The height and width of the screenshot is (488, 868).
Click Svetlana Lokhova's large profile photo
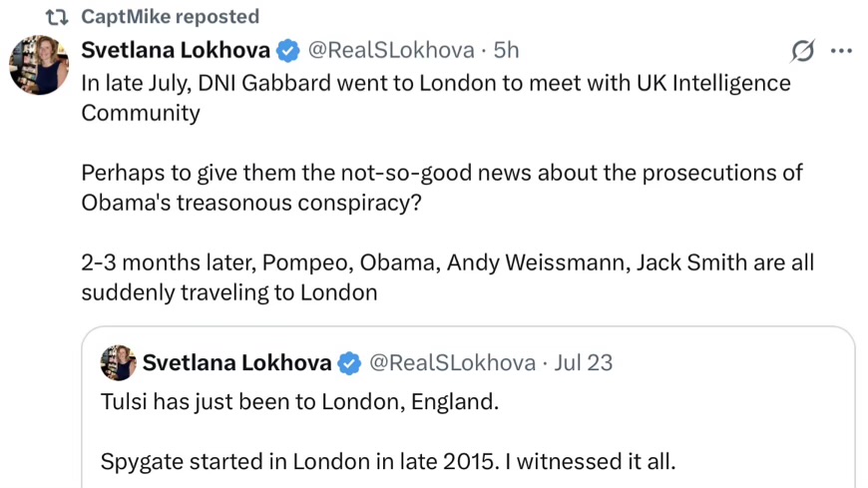[x=38, y=66]
